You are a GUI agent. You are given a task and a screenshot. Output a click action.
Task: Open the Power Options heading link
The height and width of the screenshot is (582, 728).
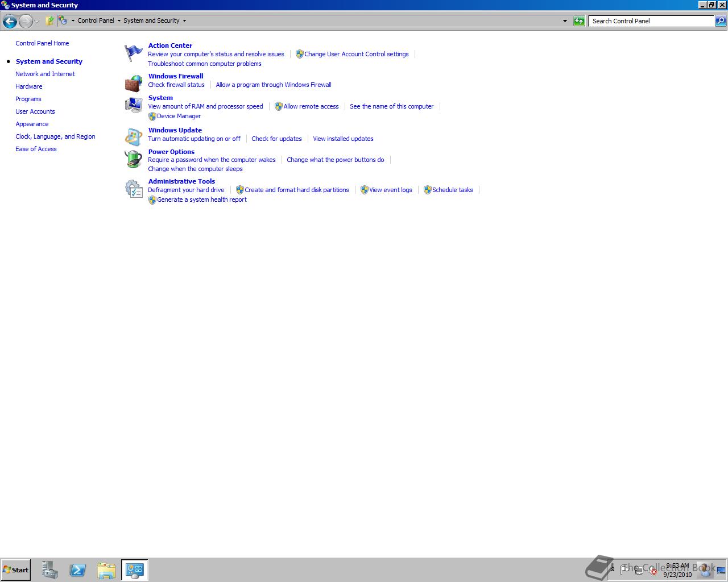[x=171, y=152]
